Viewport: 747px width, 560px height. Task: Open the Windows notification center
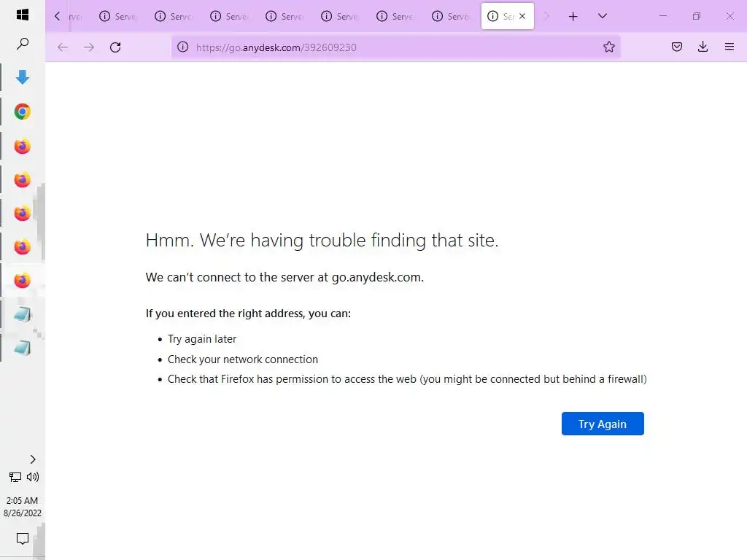click(x=23, y=539)
